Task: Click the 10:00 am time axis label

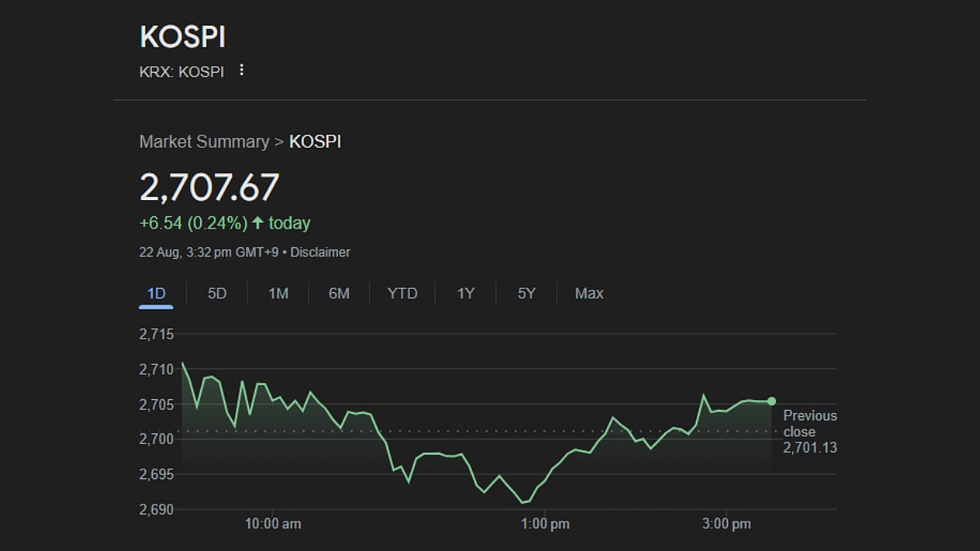Action: 273,524
